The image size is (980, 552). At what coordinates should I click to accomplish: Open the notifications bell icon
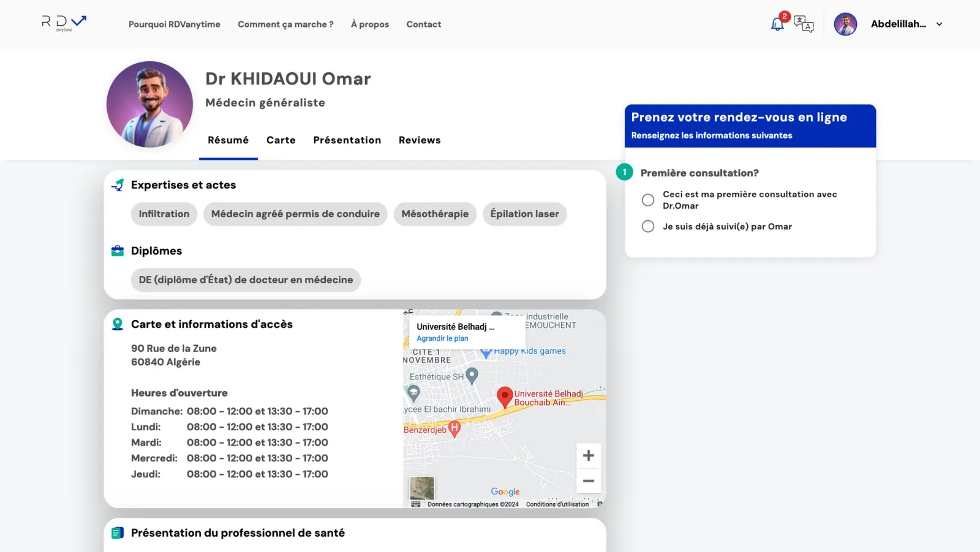point(777,24)
